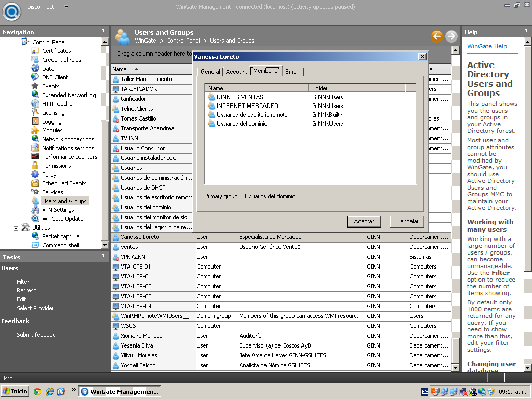Select the Member of tab
The height and width of the screenshot is (399, 532).
(x=267, y=71)
